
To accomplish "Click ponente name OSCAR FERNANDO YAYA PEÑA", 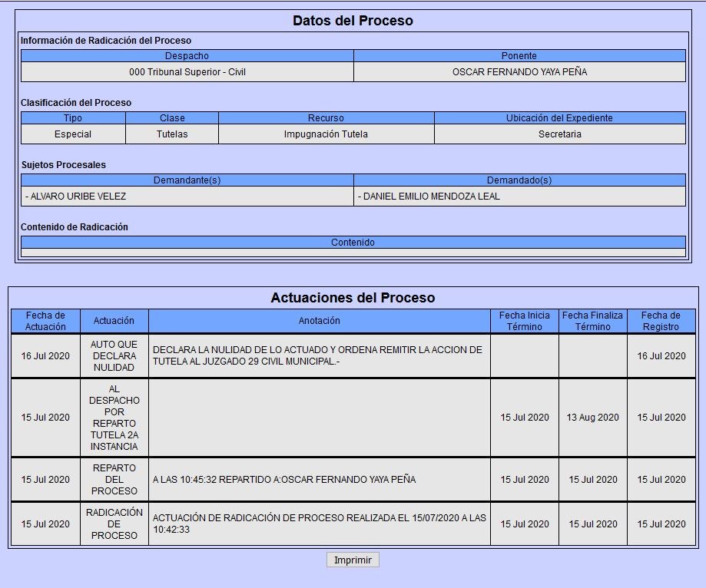I will click(x=519, y=72).
